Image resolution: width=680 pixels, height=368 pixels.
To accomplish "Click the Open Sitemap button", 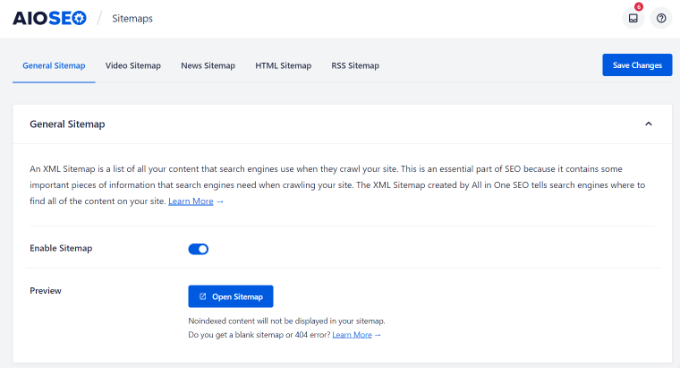I will coord(231,296).
